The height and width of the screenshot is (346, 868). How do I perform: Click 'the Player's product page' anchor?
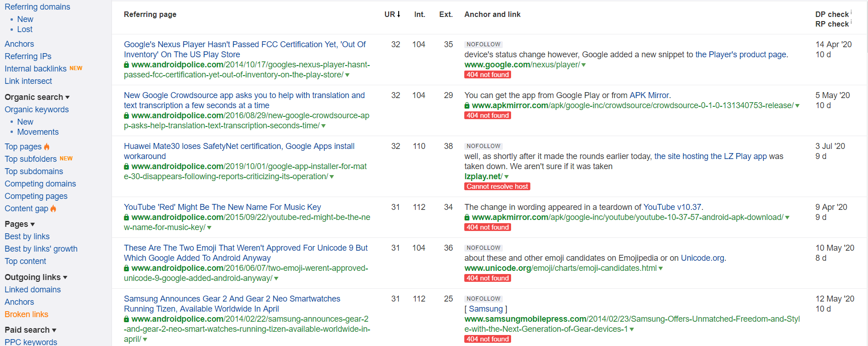click(740, 55)
